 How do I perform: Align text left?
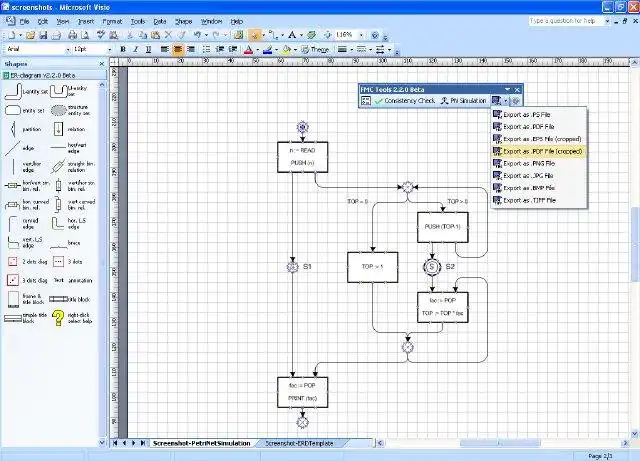164,49
